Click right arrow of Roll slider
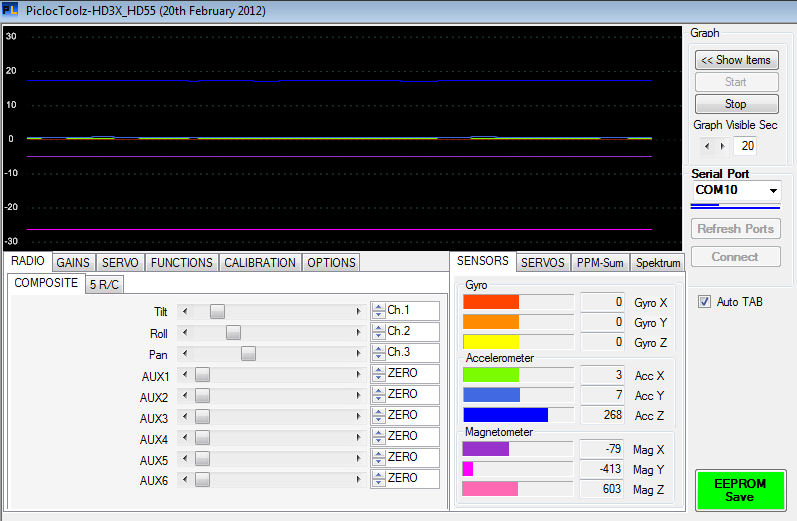The height and width of the screenshot is (521, 797). point(358,332)
